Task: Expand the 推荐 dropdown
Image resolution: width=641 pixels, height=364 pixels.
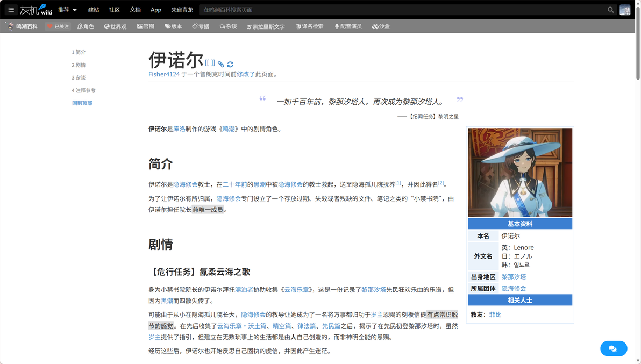Action: (67, 9)
